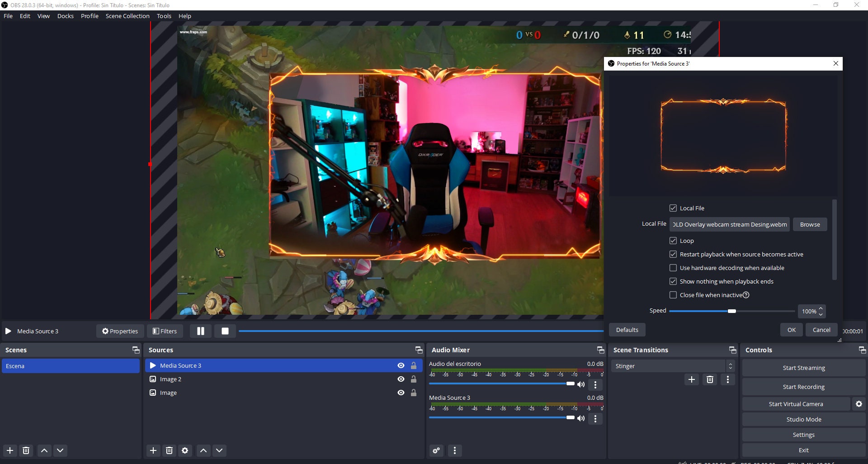Enable Use hardware decoding when available

pos(673,268)
